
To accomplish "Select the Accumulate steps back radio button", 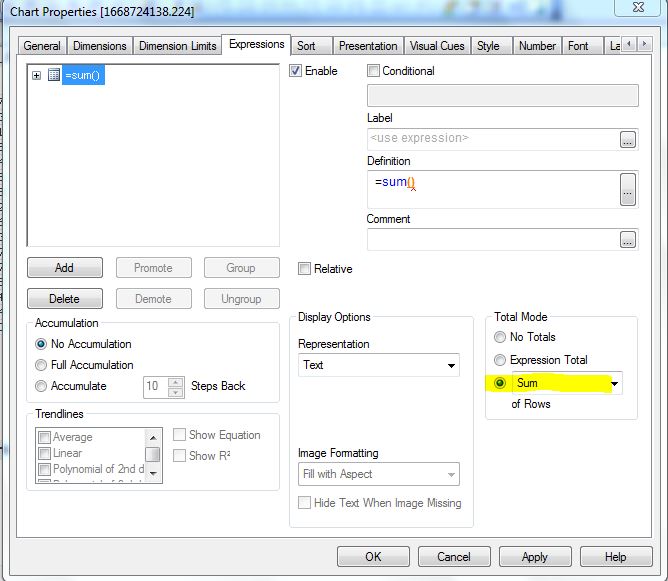I will (41, 386).
